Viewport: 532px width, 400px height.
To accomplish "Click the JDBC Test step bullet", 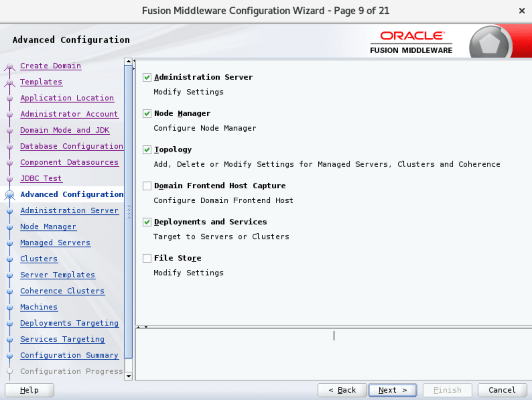I will coord(10,179).
